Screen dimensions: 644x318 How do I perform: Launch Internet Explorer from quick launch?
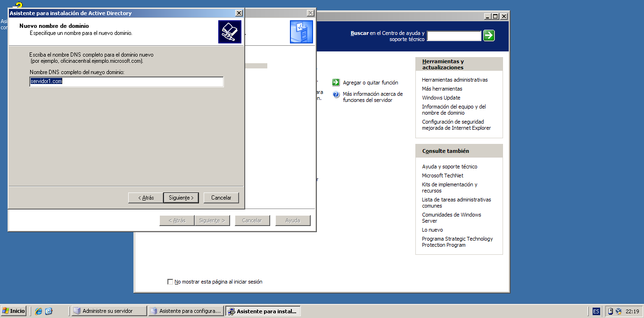(39, 311)
